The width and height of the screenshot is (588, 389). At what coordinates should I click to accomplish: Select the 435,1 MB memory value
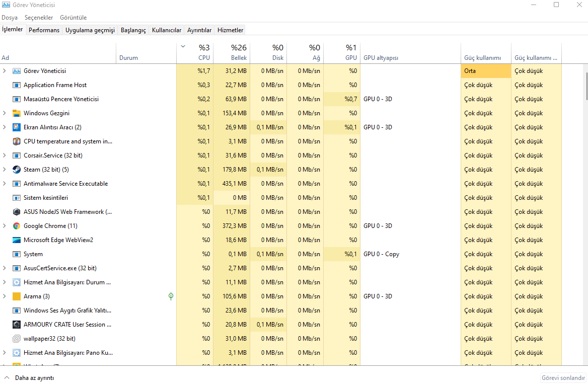click(232, 184)
